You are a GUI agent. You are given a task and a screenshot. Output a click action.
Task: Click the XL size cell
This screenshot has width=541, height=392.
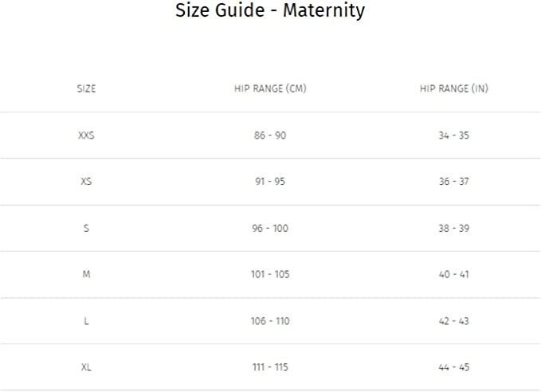click(86, 367)
